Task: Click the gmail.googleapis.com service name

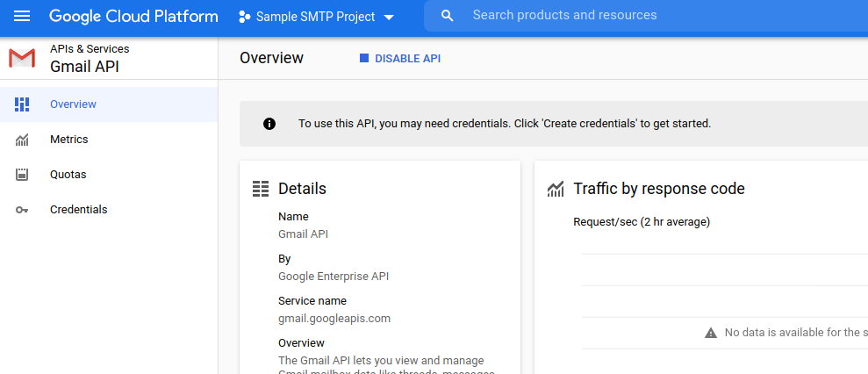Action: (334, 319)
